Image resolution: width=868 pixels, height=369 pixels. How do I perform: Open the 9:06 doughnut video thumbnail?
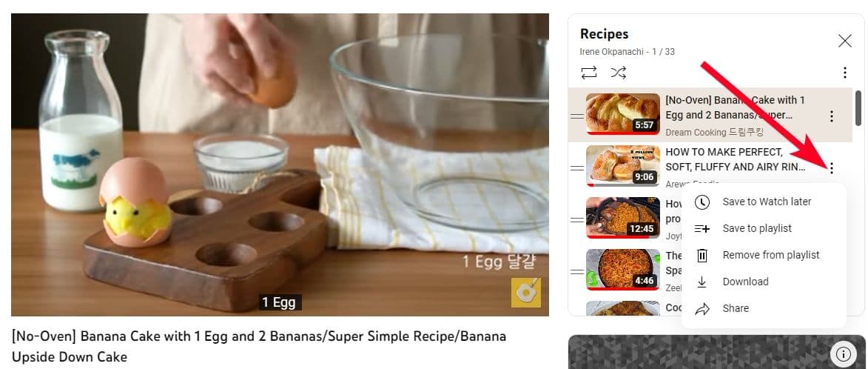pyautogui.click(x=623, y=166)
